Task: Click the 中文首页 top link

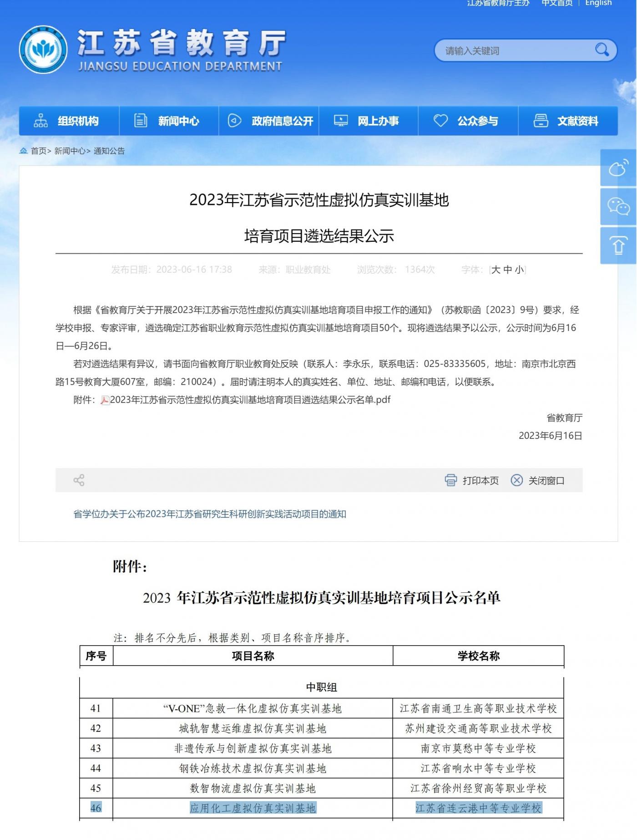Action: tap(557, 3)
